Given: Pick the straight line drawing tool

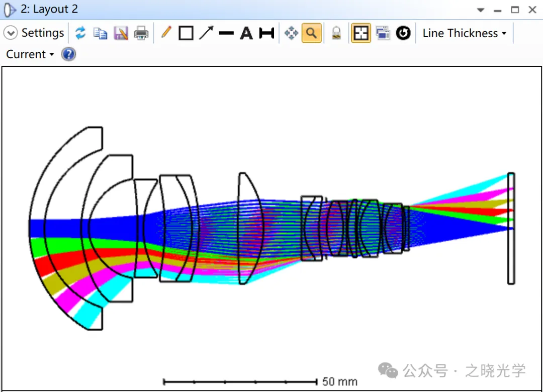Looking at the screenshot, I should coord(226,34).
